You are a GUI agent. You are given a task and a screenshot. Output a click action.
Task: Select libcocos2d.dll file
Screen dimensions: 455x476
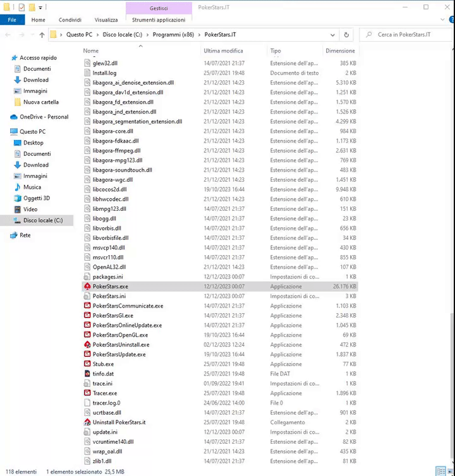110,189
